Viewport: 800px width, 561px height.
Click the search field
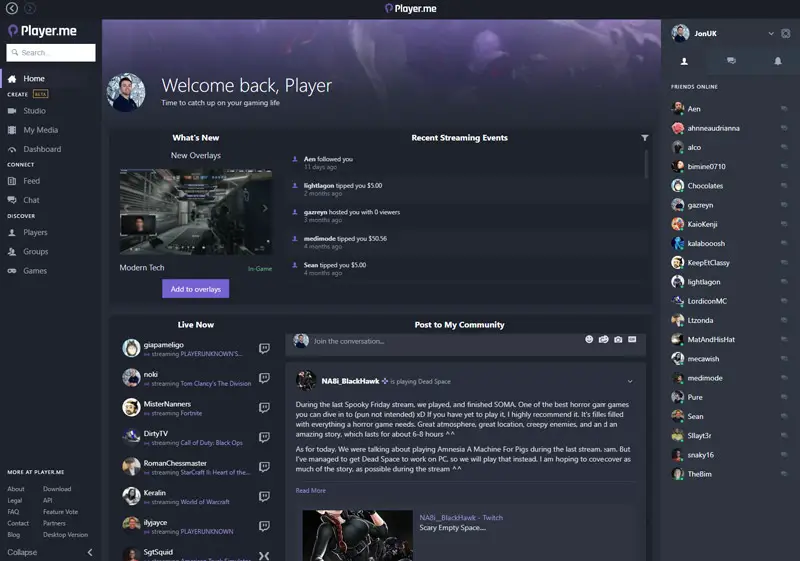coord(51,53)
